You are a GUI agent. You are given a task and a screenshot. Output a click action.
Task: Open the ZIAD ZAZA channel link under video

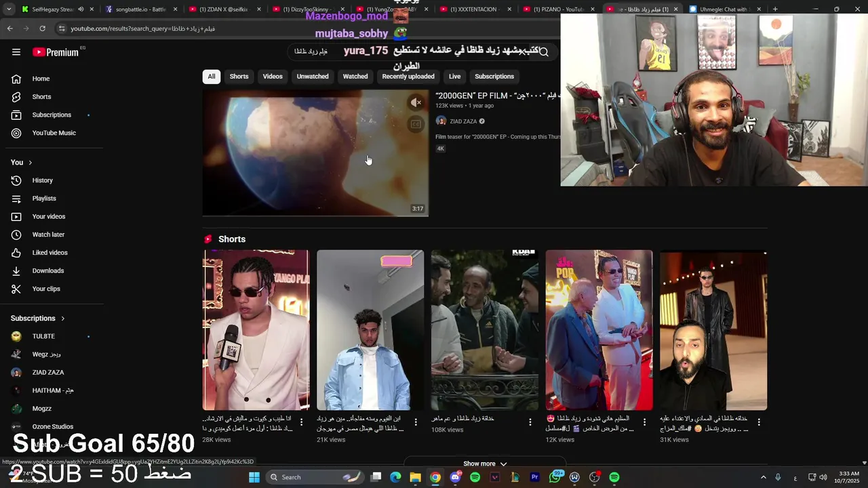point(463,121)
